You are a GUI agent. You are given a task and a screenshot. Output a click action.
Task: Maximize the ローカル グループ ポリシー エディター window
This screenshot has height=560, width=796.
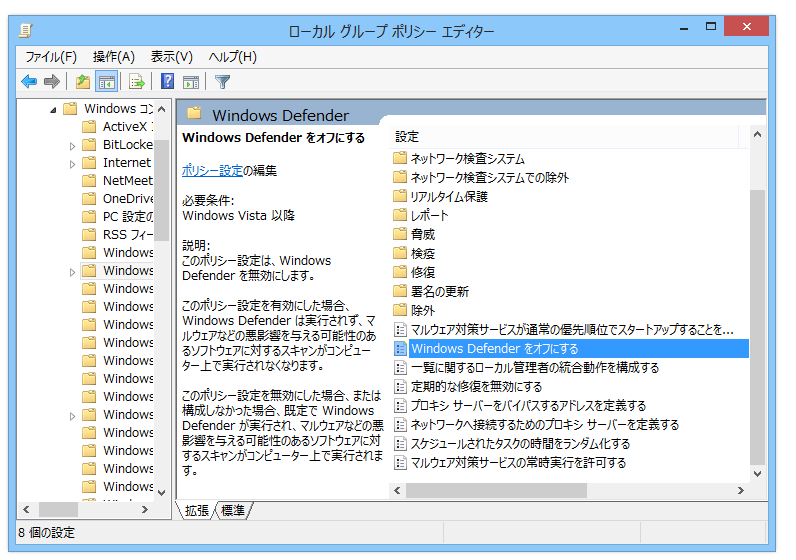point(711,26)
